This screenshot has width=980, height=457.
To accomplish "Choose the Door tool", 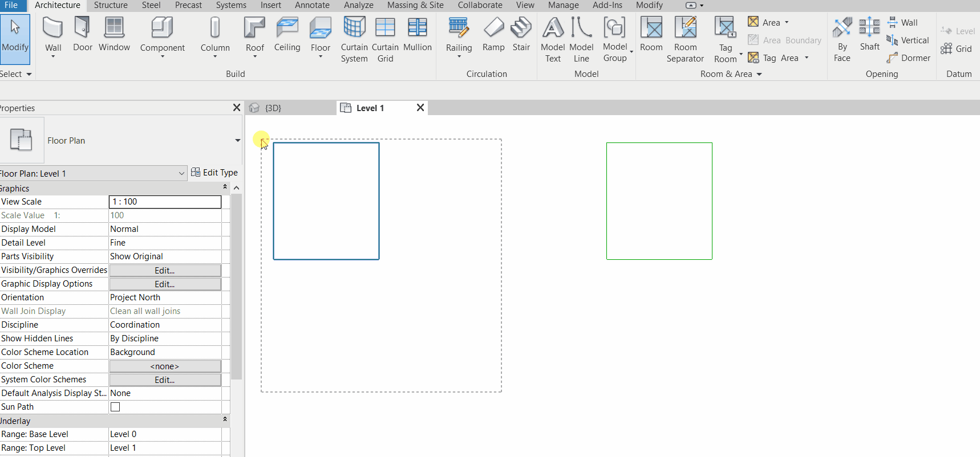I will click(83, 35).
